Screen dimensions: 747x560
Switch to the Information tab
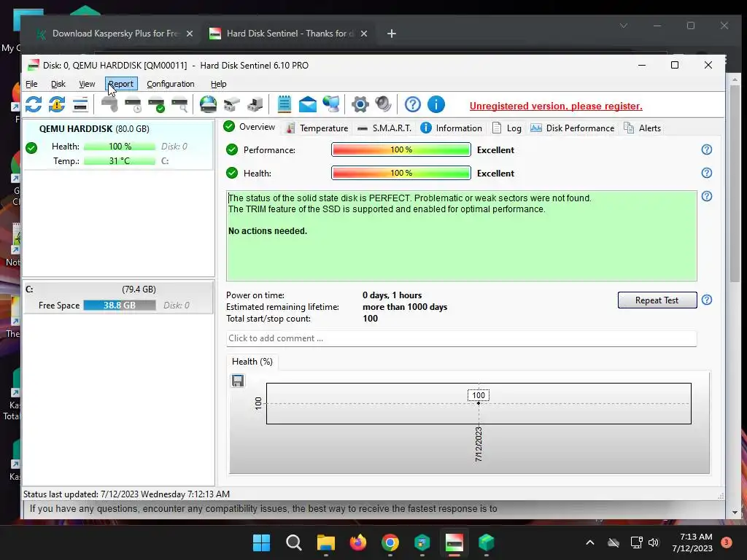(451, 128)
